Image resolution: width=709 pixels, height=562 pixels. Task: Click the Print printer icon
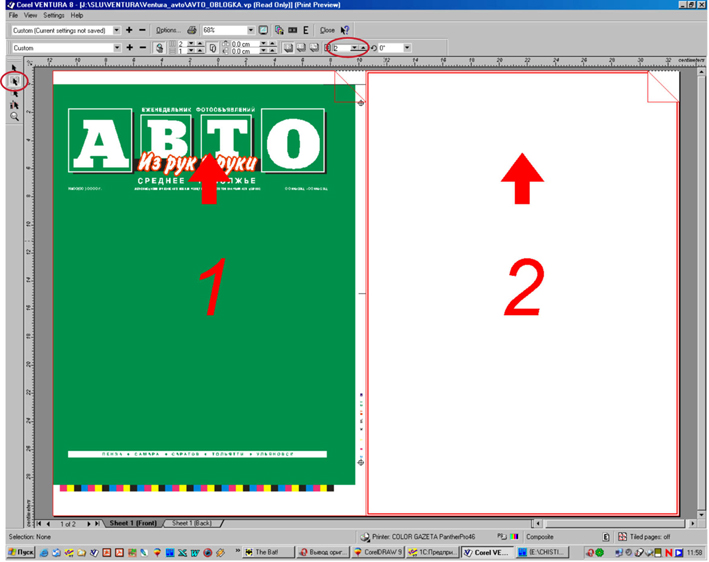192,30
